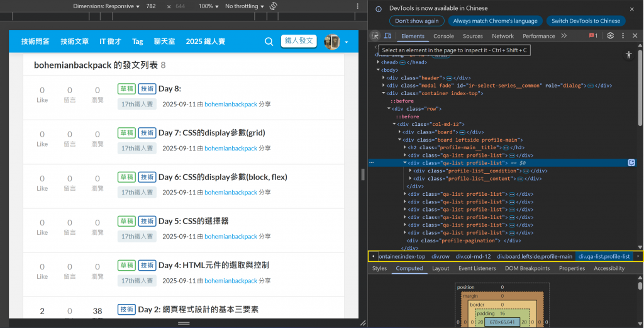644x328 pixels.
Task: Open the 100% zoom dropdown
Action: coord(209,6)
